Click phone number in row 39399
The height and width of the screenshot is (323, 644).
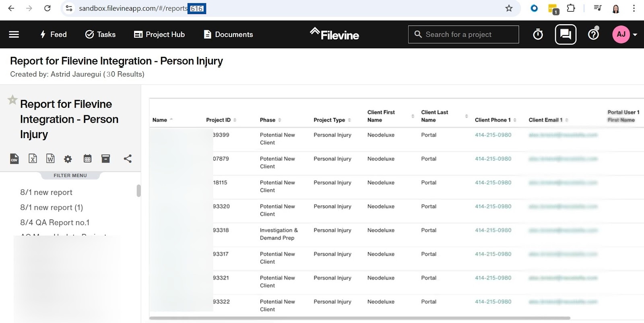[x=493, y=135]
